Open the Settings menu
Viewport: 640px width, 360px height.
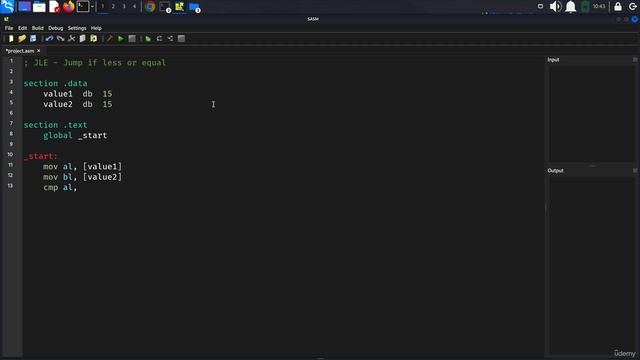tap(77, 28)
